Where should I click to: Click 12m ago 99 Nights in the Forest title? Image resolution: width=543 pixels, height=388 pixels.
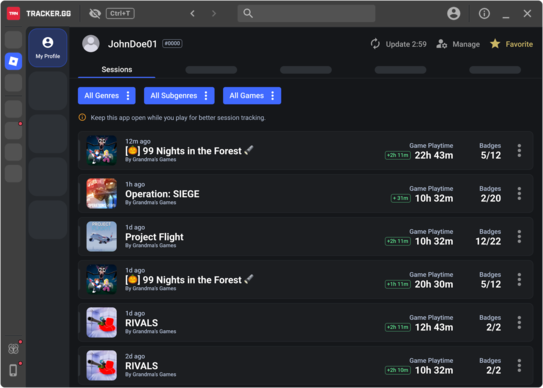(189, 151)
